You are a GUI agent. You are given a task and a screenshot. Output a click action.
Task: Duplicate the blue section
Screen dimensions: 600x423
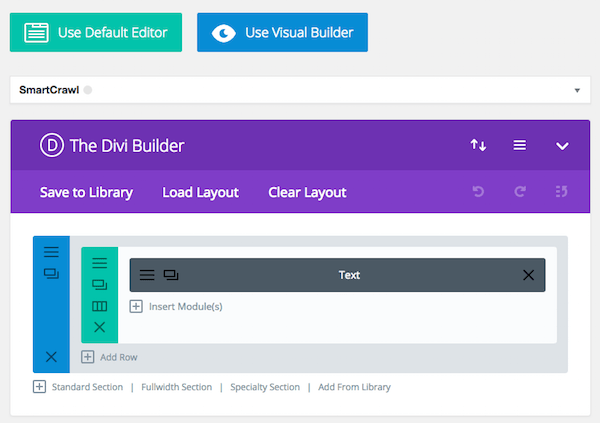(51, 274)
